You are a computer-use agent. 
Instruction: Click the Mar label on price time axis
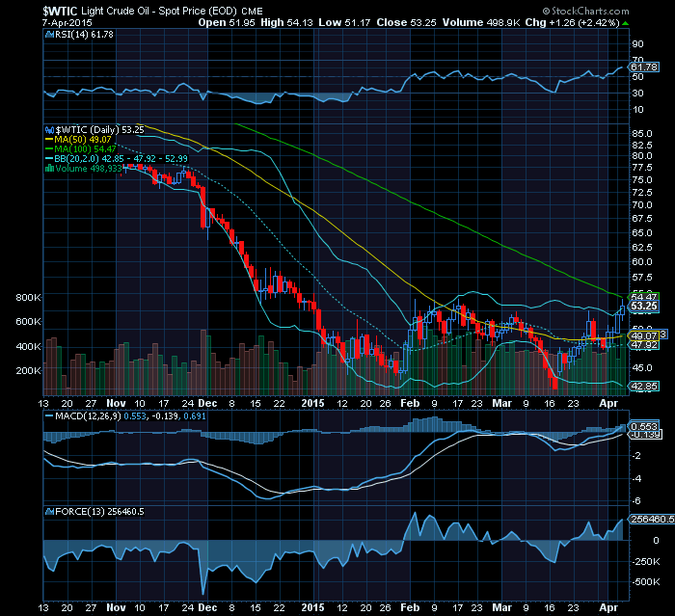coord(502,403)
